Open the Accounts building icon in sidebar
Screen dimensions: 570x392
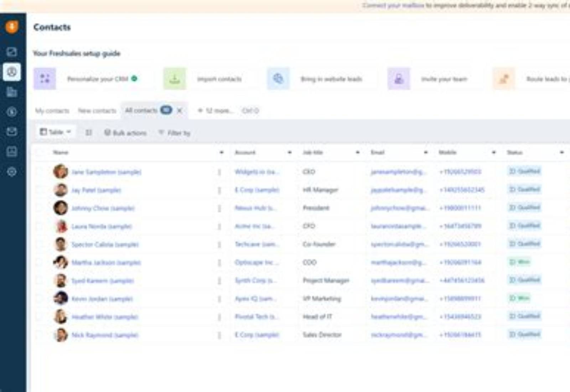coord(12,92)
